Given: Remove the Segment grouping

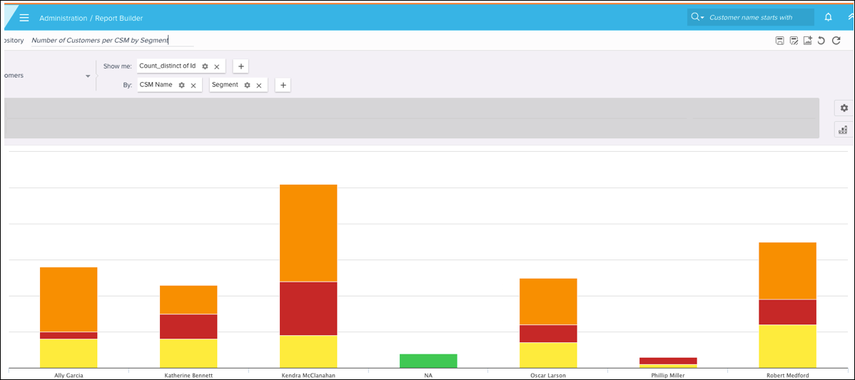Looking at the screenshot, I should click(x=259, y=86).
